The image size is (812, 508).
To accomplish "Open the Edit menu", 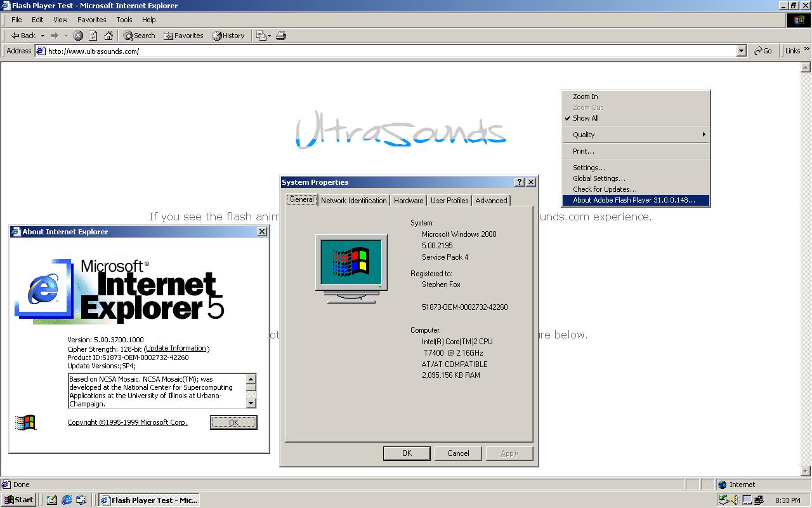I will (x=37, y=20).
